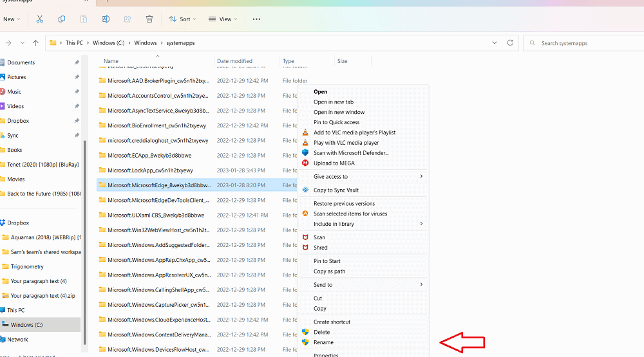
Task: Navigate to Windows folder in breadcrumb
Action: point(146,42)
